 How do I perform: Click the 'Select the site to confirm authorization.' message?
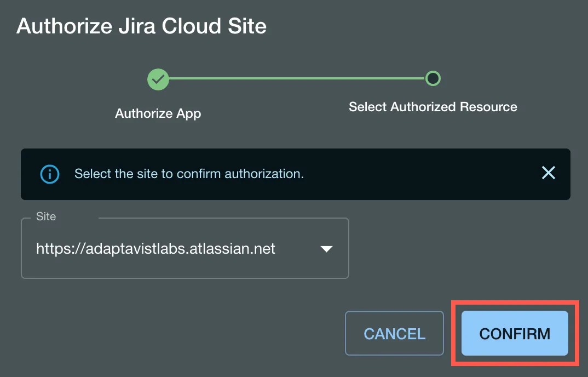click(189, 174)
